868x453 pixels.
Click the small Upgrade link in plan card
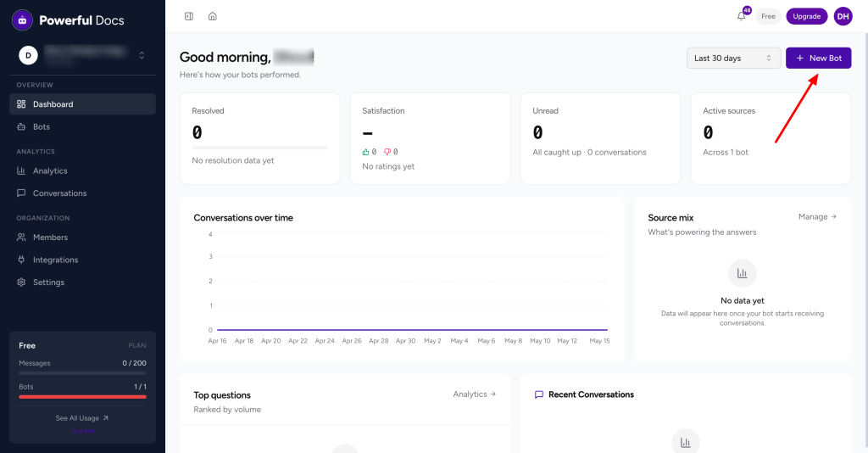coord(82,431)
